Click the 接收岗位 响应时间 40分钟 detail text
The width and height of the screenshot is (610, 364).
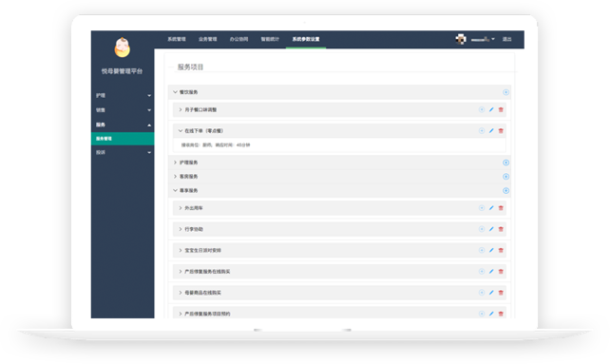tap(216, 144)
